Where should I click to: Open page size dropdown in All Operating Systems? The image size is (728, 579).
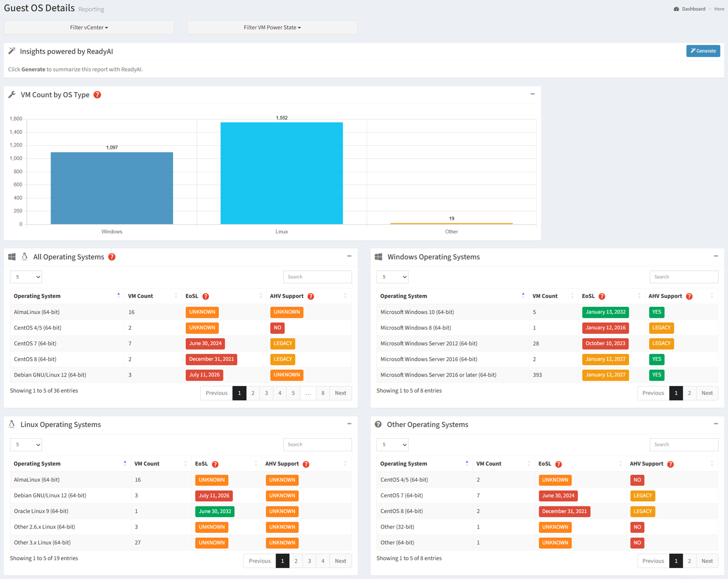tap(26, 277)
